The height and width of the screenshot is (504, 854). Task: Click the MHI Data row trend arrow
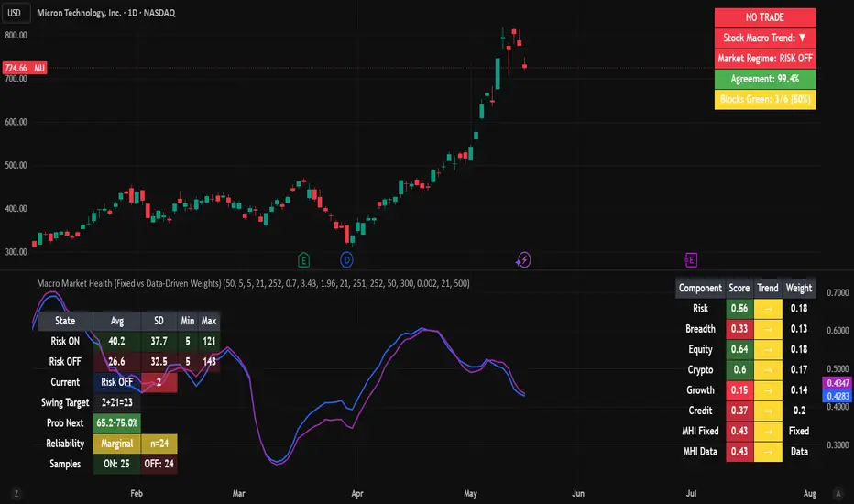[768, 451]
